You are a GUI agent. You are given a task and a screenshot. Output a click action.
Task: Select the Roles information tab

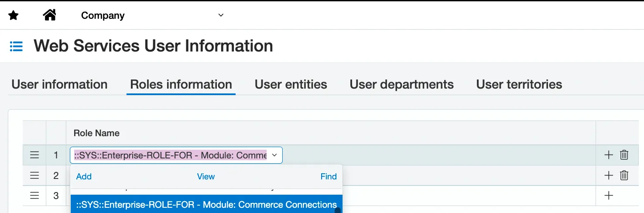point(181,84)
